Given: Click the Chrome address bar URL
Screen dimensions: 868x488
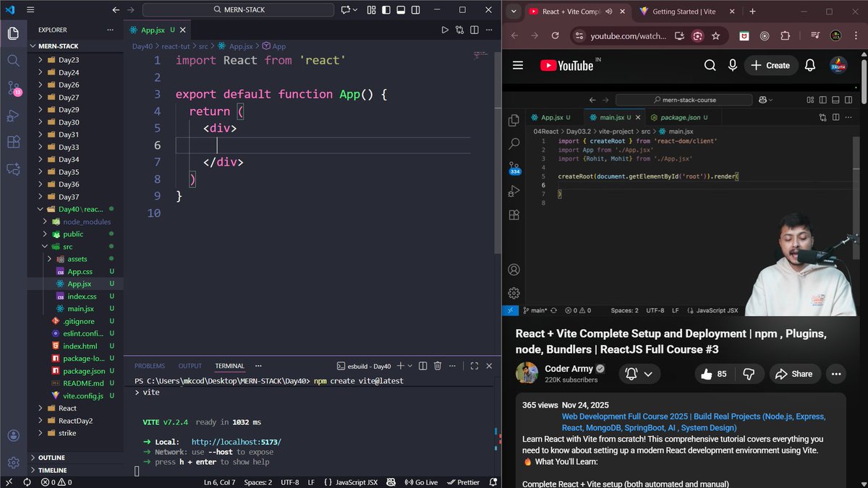Looking at the screenshot, I should tap(628, 35).
